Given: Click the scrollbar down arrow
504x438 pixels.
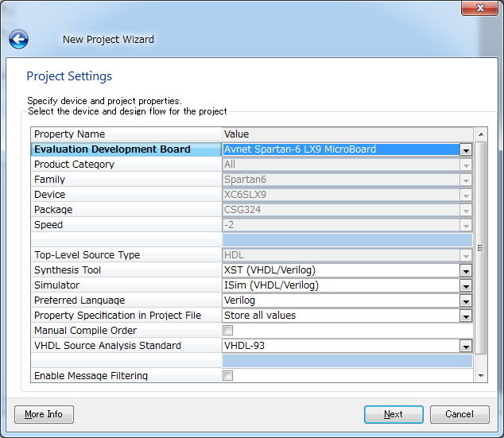Looking at the screenshot, I should pos(481,375).
